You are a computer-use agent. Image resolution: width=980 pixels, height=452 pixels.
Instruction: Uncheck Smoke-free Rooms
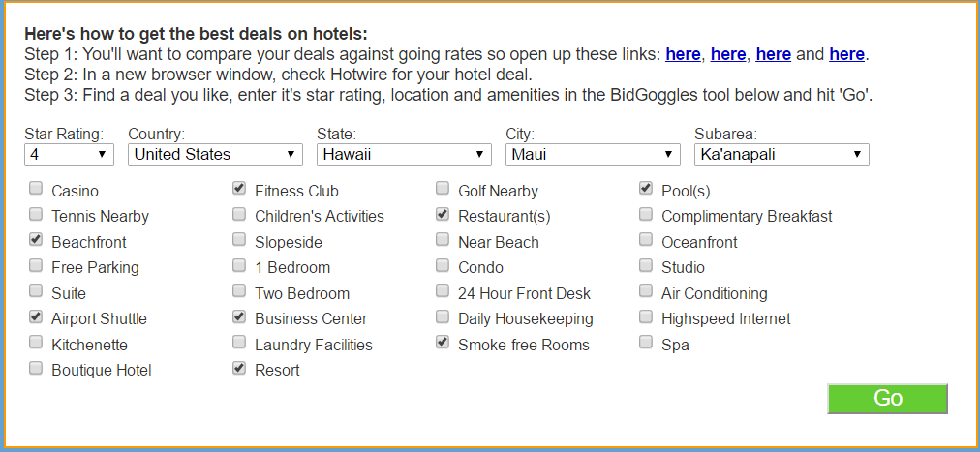(443, 343)
